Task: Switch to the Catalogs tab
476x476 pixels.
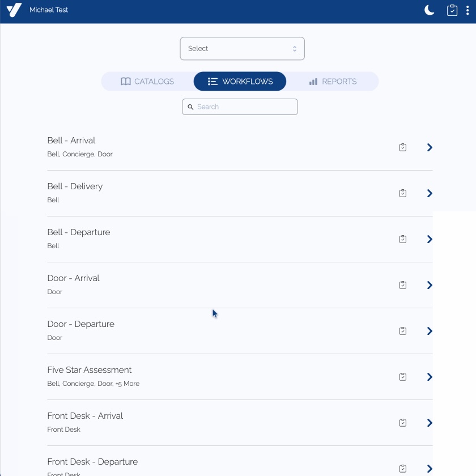Action: coord(147,81)
